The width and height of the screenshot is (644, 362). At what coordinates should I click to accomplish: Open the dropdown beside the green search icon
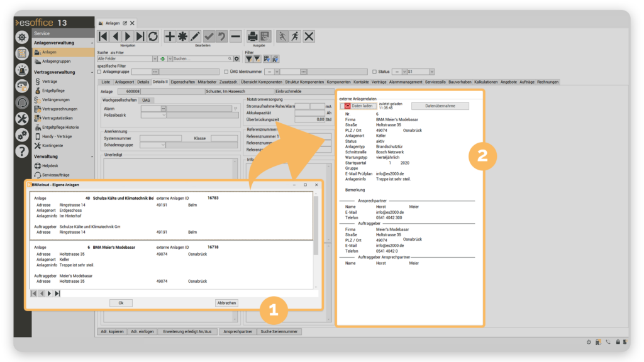[x=170, y=58]
